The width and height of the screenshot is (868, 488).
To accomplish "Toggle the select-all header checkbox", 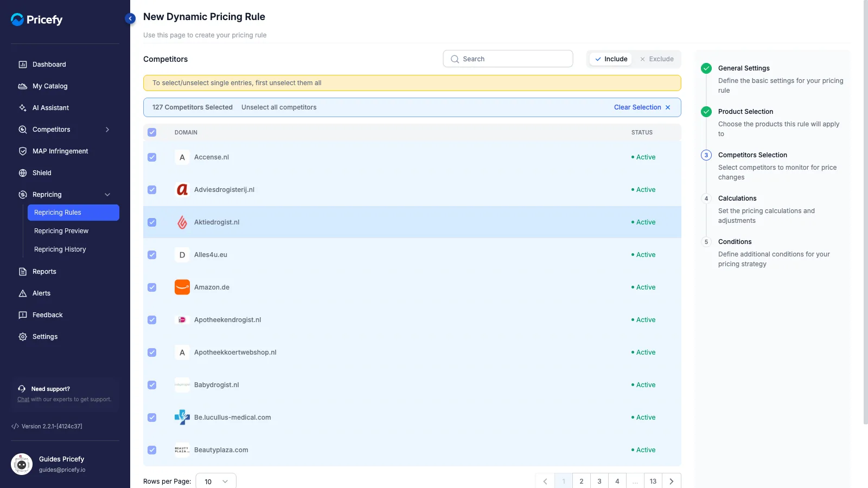I will [152, 132].
